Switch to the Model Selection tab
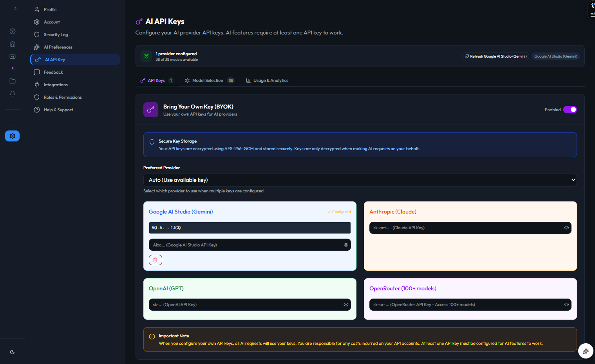This screenshot has height=364, width=595. tap(210, 80)
